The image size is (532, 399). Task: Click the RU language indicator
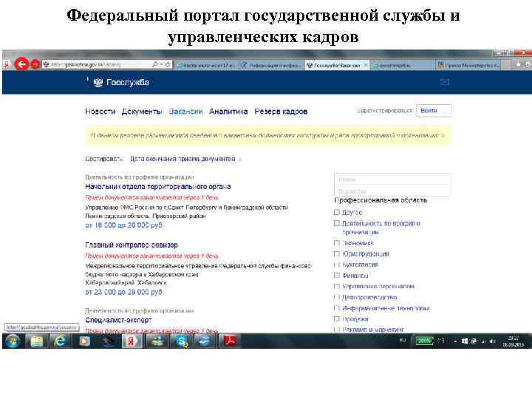[x=403, y=340]
